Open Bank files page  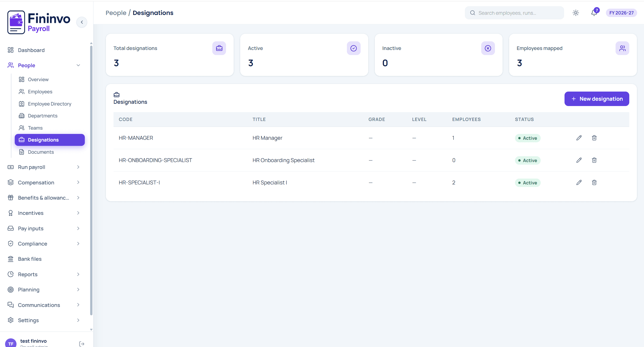46,259
